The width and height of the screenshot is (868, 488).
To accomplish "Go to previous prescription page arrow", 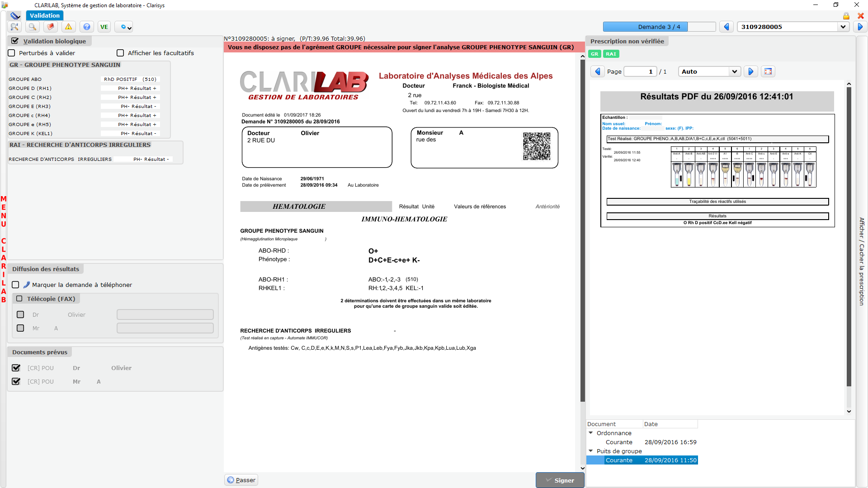I will 598,71.
